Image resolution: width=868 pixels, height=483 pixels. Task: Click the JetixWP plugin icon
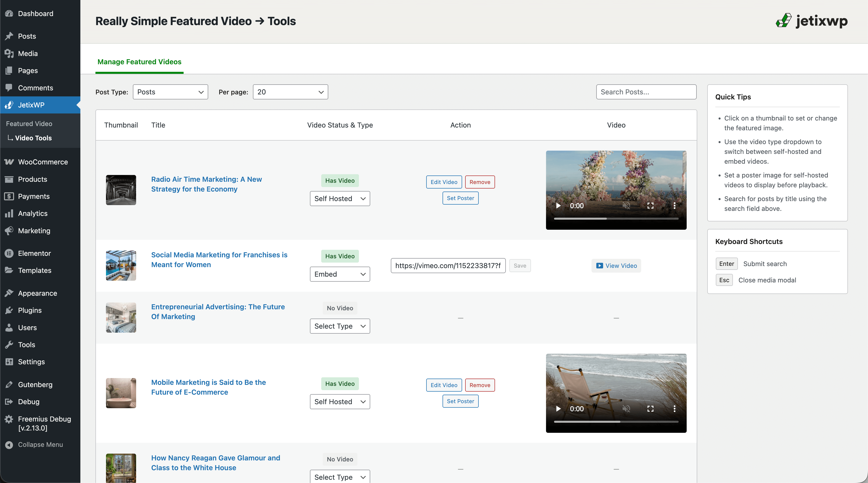click(x=9, y=105)
